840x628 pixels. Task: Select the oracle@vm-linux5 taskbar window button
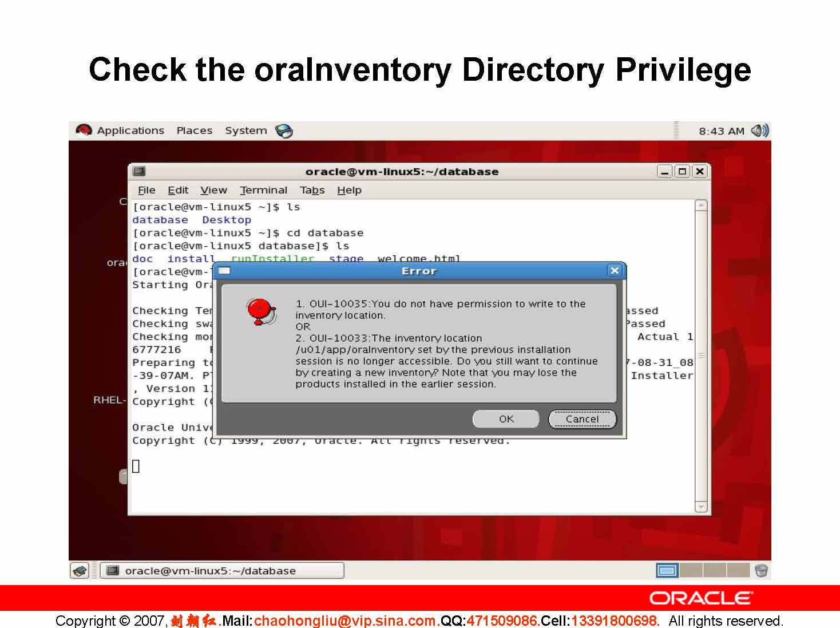[222, 571]
